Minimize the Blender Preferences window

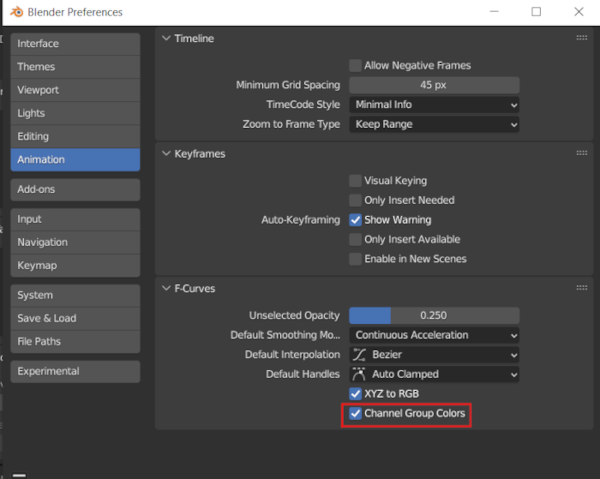tap(494, 12)
